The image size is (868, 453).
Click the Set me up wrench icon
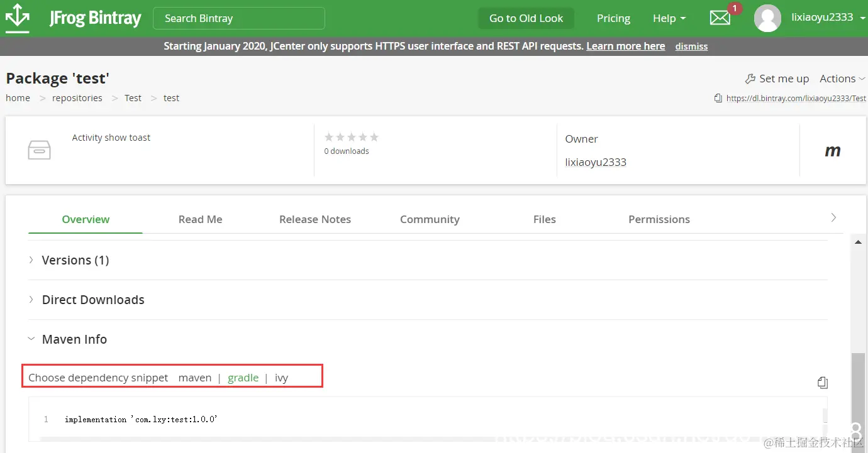[750, 79]
